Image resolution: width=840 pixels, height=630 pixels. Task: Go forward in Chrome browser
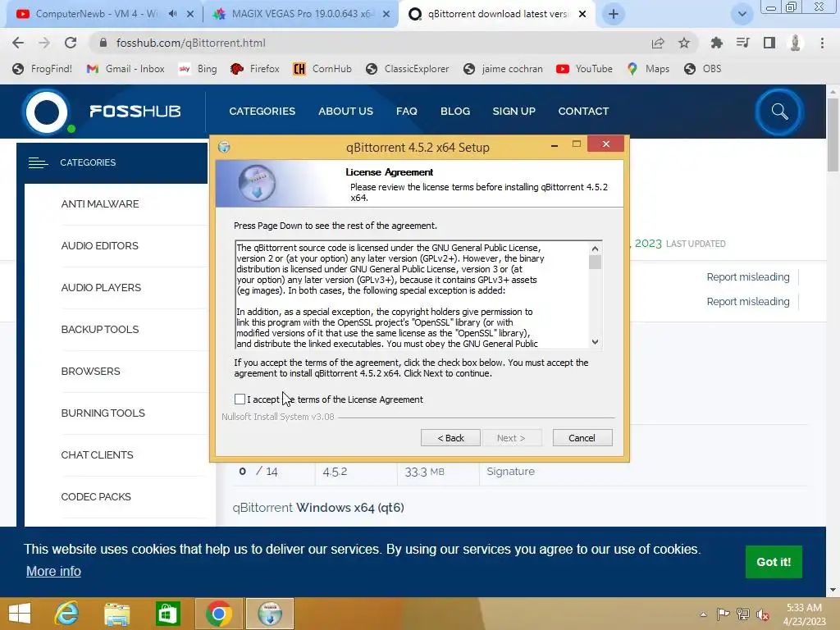pyautogui.click(x=44, y=43)
